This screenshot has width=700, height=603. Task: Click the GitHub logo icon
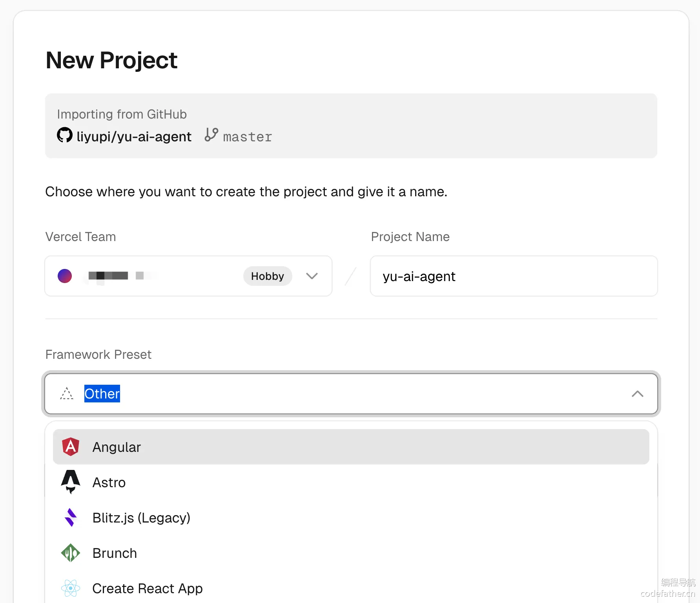[x=65, y=135]
